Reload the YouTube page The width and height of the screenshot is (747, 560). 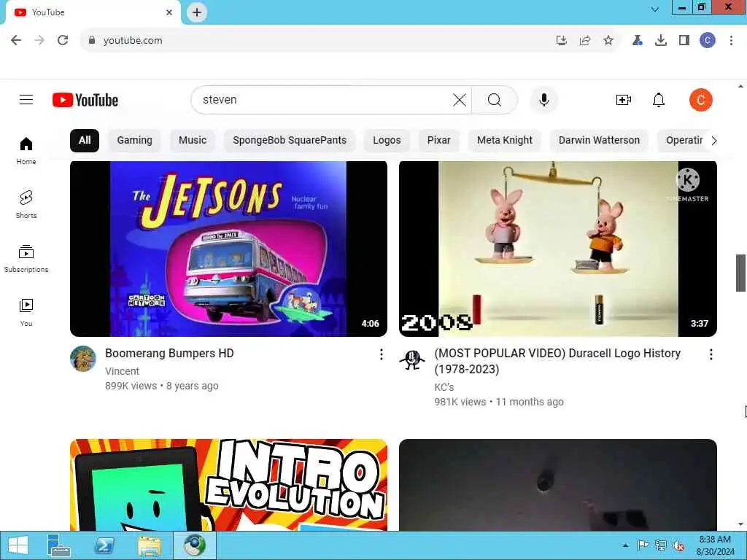pos(63,41)
